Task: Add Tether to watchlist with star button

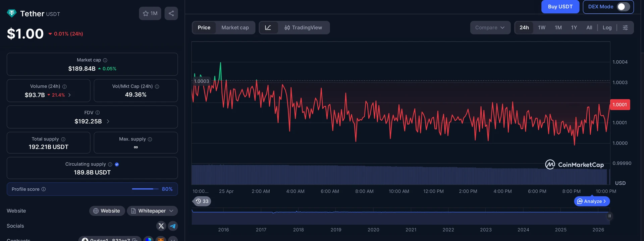Action: point(150,13)
